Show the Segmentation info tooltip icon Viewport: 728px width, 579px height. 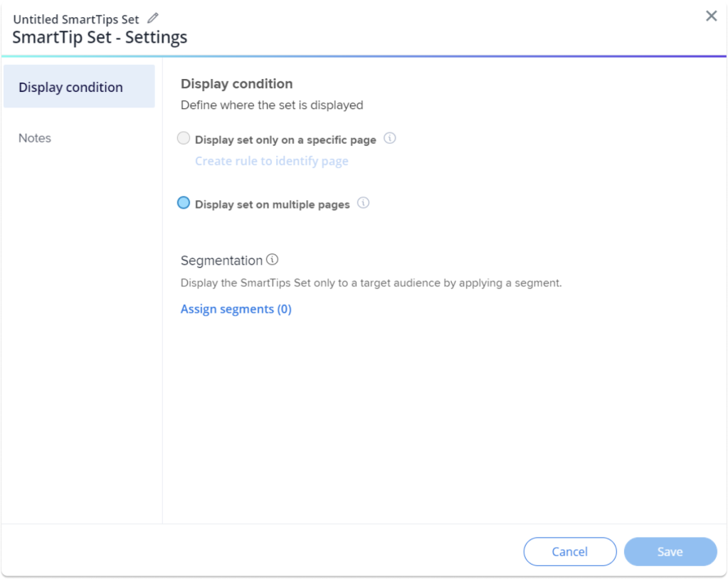(272, 260)
